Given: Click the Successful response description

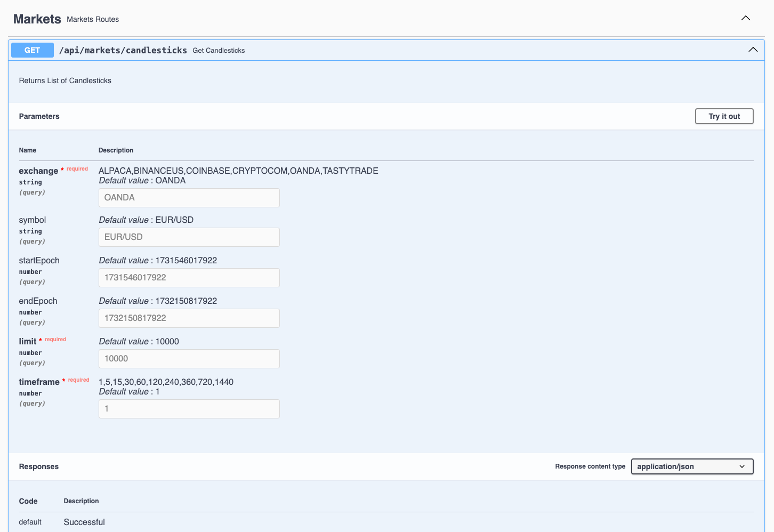Looking at the screenshot, I should 84,522.
